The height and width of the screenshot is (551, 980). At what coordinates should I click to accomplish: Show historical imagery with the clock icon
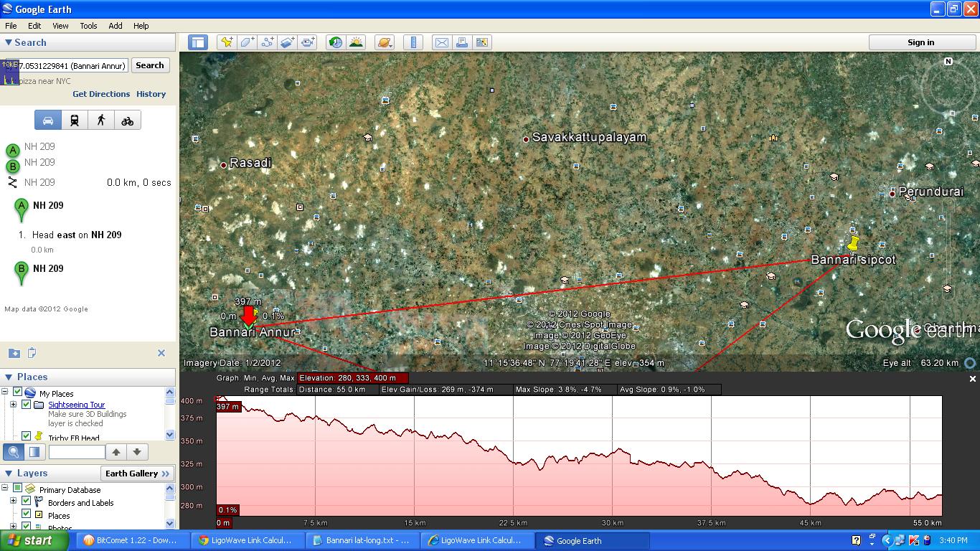[335, 42]
